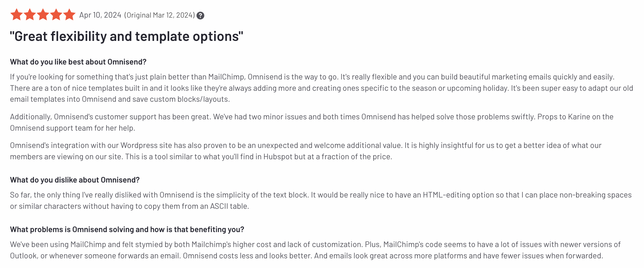Open the "Great flexibility and template options" title
Screen dimensions: 644x268
coord(127,36)
